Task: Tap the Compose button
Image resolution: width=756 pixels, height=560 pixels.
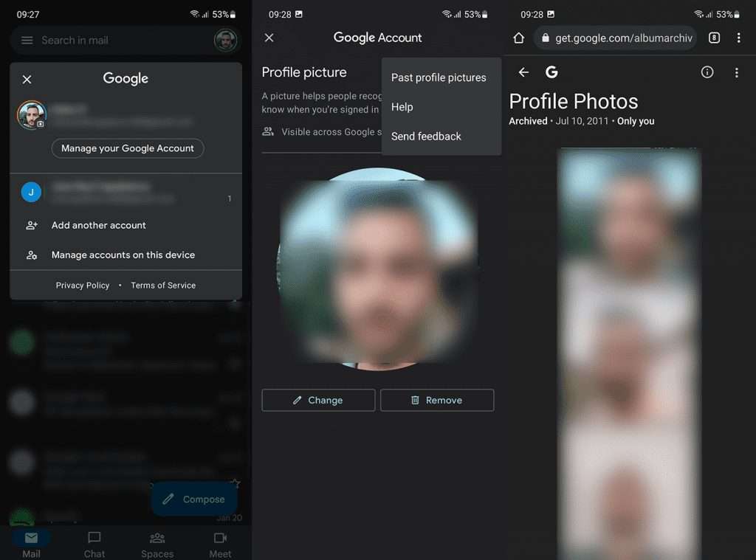Action: point(194,499)
